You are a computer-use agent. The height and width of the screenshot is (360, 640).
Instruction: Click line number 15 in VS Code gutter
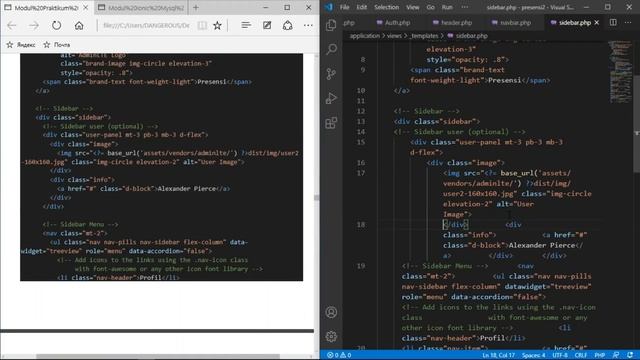[x=361, y=142]
